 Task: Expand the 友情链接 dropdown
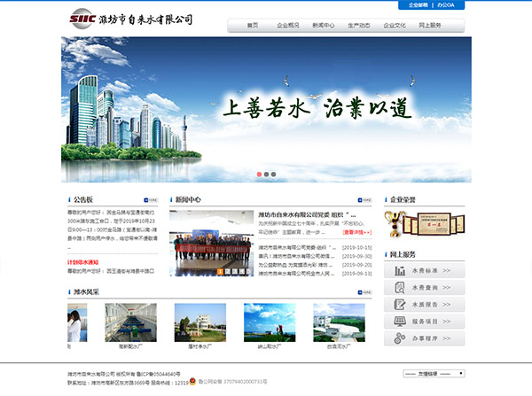433,374
